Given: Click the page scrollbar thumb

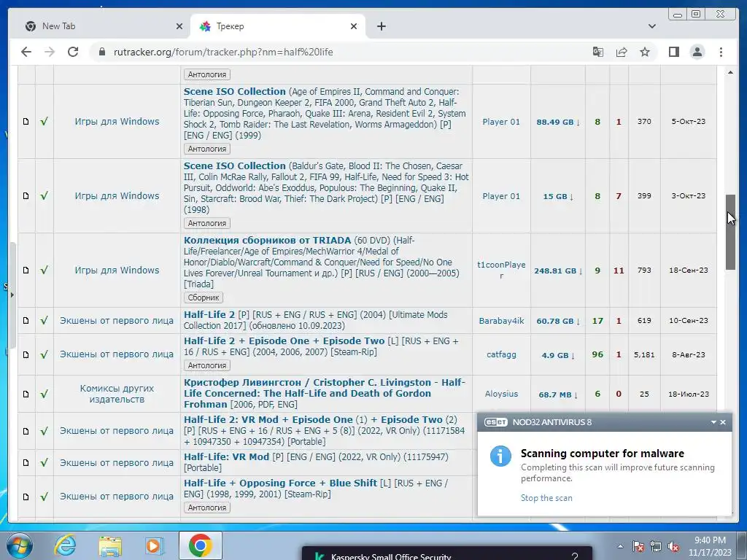Looking at the screenshot, I should point(730,233).
